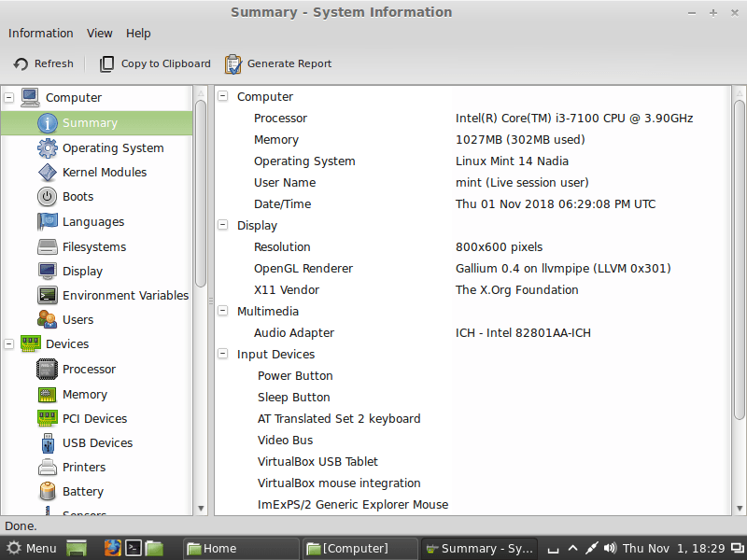The width and height of the screenshot is (747, 560).
Task: Click the Summary - Sy... taskbar button
Action: 480,549
